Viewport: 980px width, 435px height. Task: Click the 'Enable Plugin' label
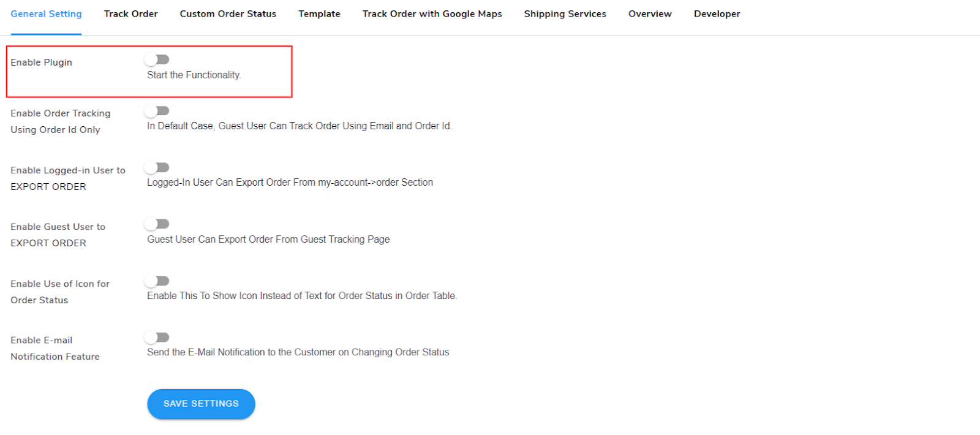tap(41, 62)
